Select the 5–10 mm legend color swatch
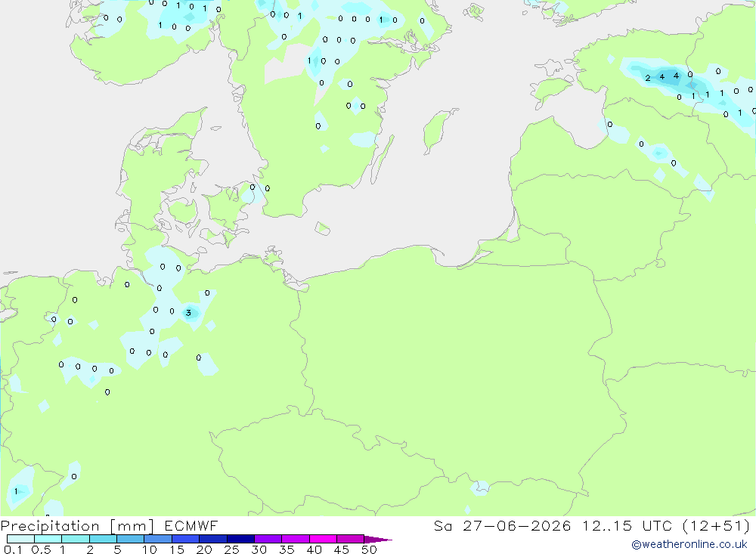 click(x=130, y=539)
